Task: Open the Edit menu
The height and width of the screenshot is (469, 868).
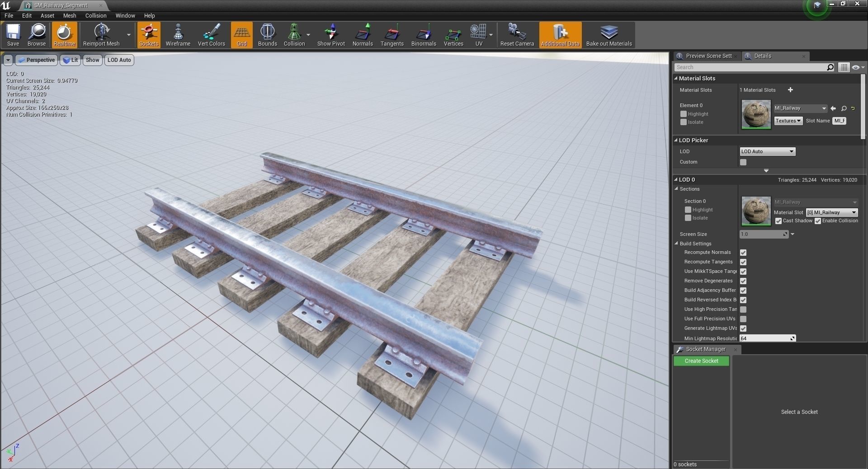Action: [x=27, y=15]
